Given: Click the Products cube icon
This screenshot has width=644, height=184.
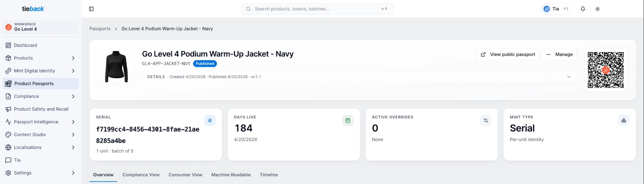Looking at the screenshot, I should 8,58.
